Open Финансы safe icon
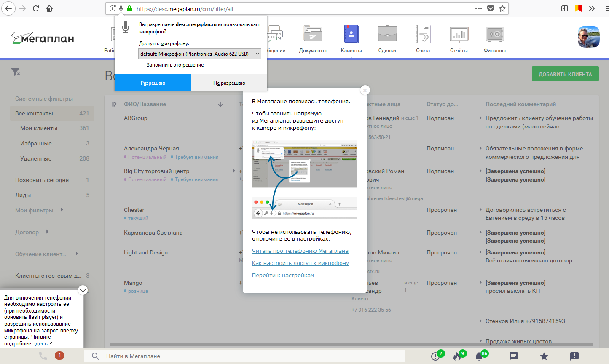 click(x=495, y=34)
